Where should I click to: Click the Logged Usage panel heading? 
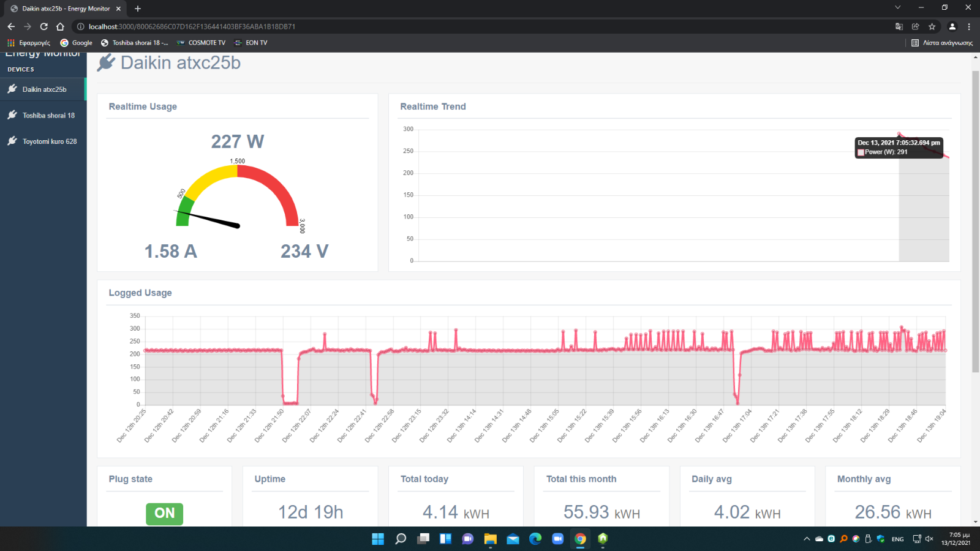pyautogui.click(x=140, y=293)
